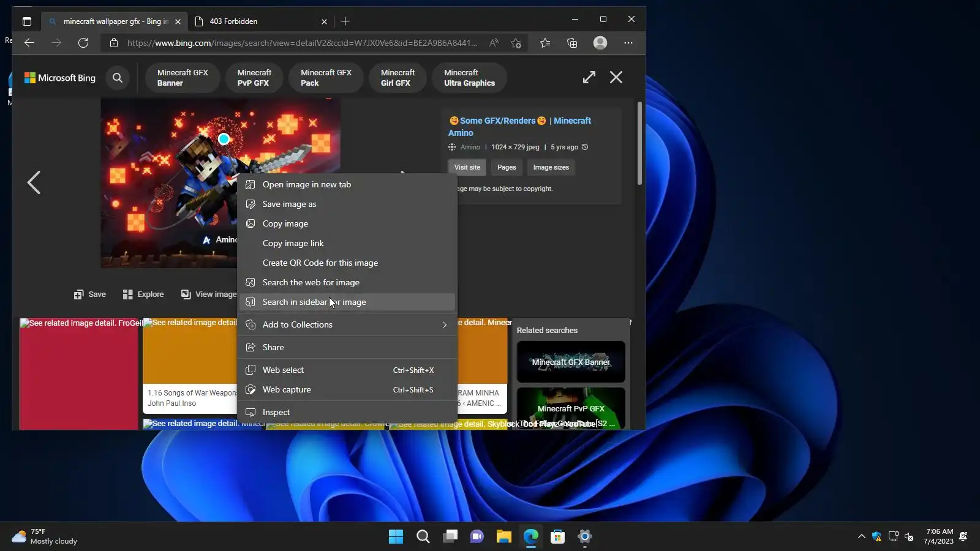980x551 pixels.
Task: Go back using the browser back arrow
Action: [x=29, y=43]
